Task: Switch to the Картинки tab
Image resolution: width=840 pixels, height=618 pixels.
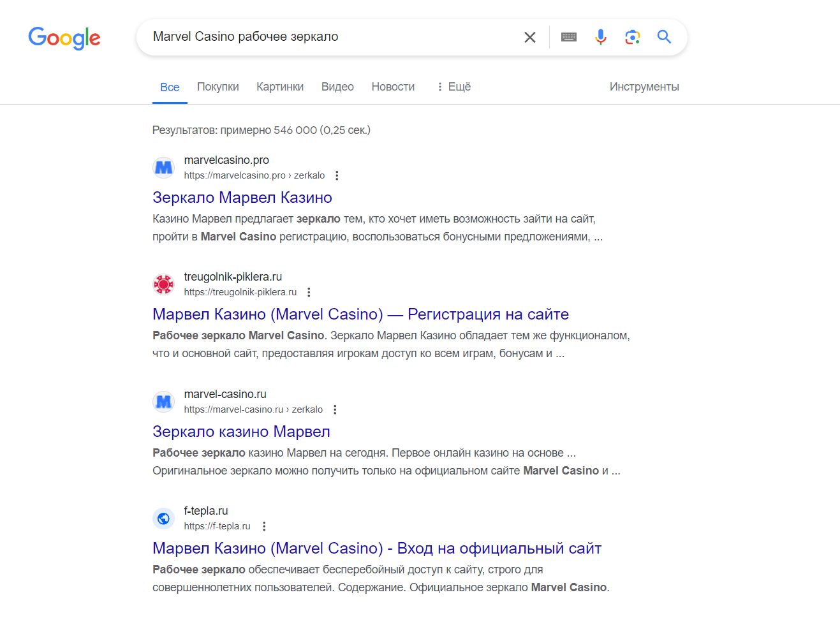Action: (280, 87)
